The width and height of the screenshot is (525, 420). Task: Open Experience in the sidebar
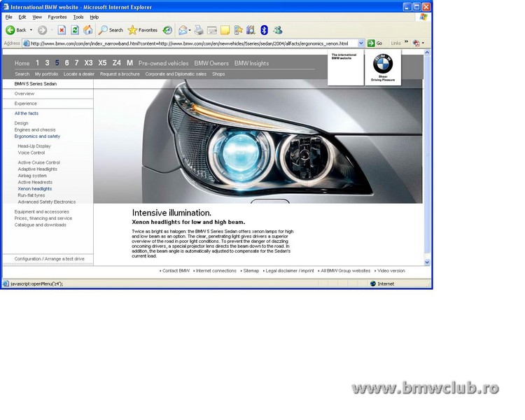pos(25,104)
